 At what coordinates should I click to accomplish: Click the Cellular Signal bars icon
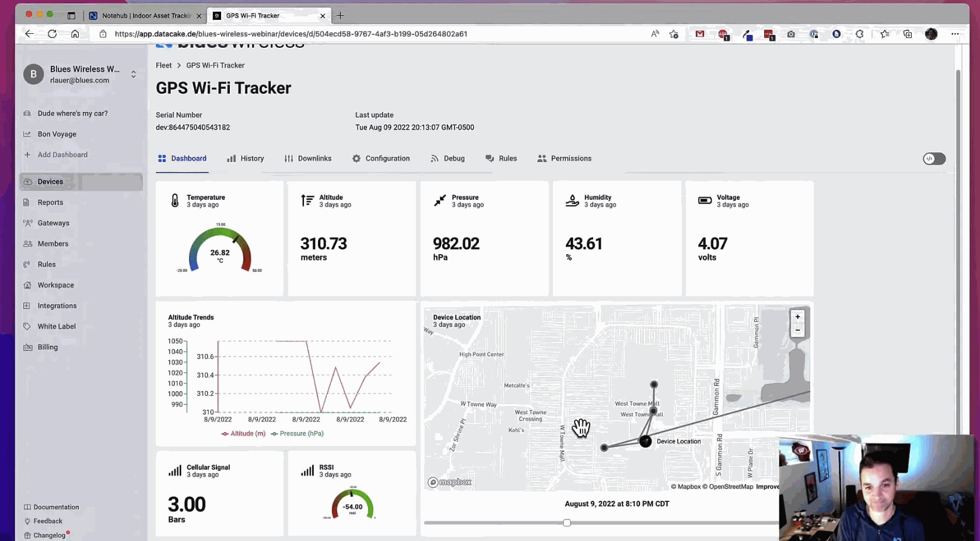click(175, 470)
